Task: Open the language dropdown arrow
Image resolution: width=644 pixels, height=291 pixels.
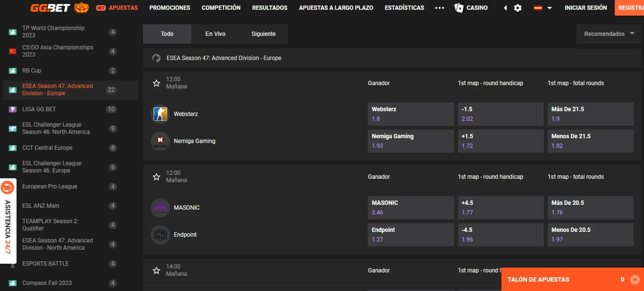Action: coord(549,8)
